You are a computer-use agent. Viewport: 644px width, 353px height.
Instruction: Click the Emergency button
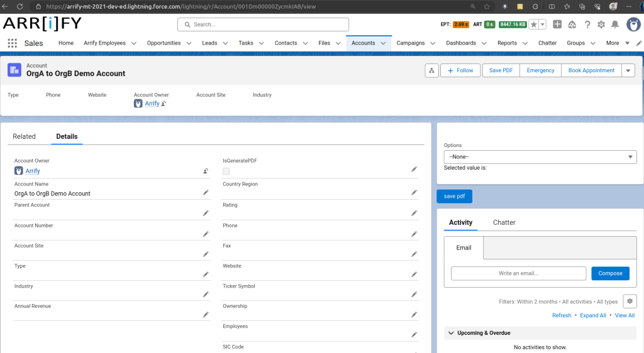(540, 70)
